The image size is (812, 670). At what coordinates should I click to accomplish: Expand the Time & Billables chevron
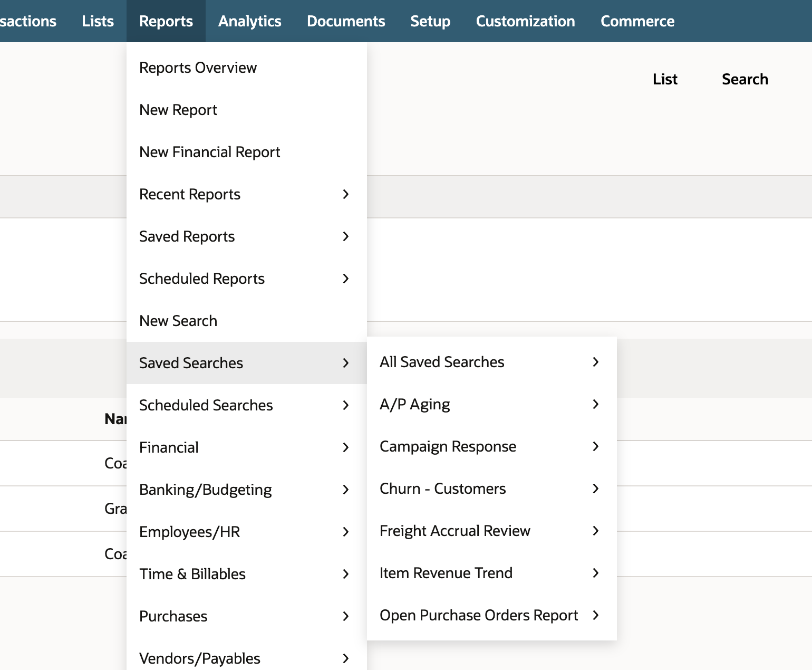click(346, 574)
